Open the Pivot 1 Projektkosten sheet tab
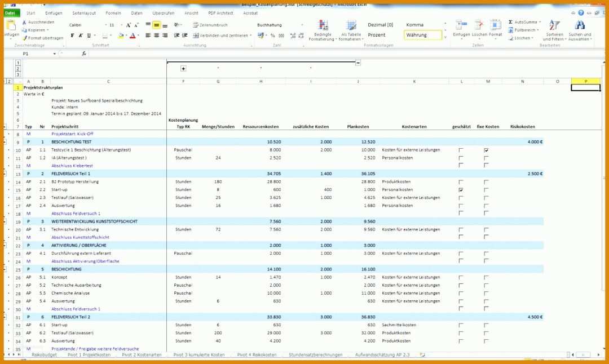Screen dimensions: 609x364 pyautogui.click(x=89, y=354)
